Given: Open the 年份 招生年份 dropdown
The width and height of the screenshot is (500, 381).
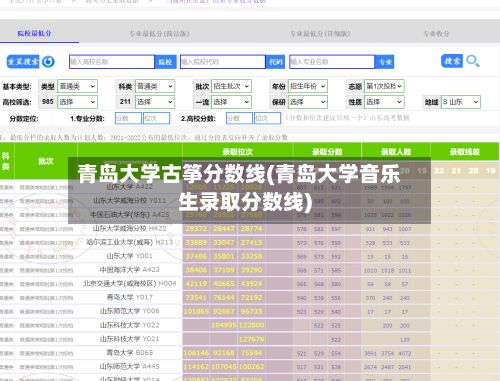Looking at the screenshot, I should click(308, 86).
